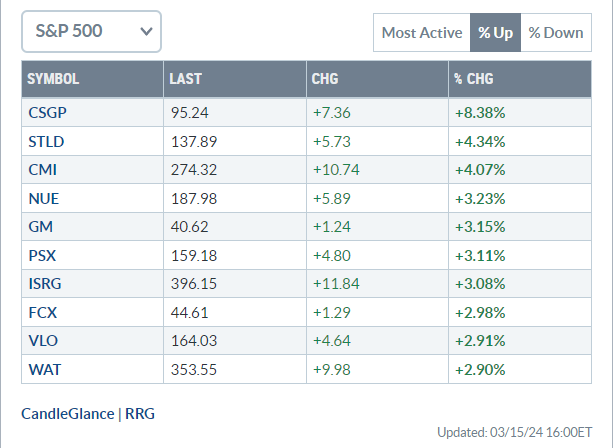613x448 pixels.
Task: Click the CSGP ticker symbol
Action: [46, 113]
